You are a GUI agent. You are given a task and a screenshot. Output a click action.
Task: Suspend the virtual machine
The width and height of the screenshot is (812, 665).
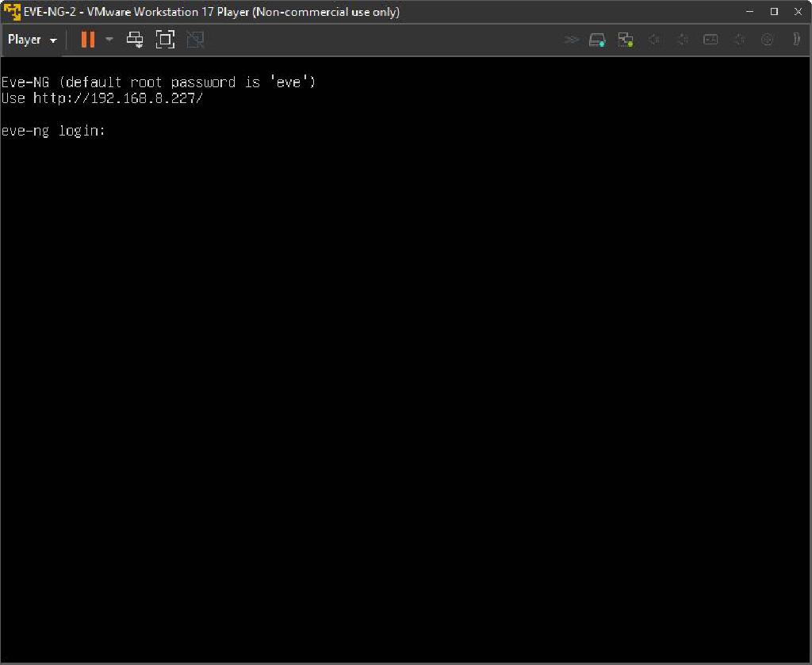click(x=87, y=39)
